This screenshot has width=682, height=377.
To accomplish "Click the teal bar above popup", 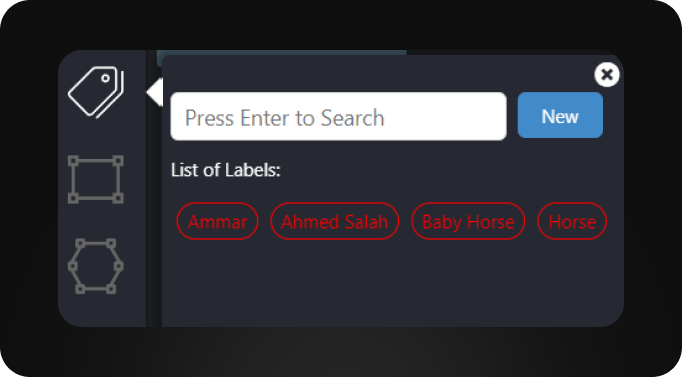I will [282, 53].
